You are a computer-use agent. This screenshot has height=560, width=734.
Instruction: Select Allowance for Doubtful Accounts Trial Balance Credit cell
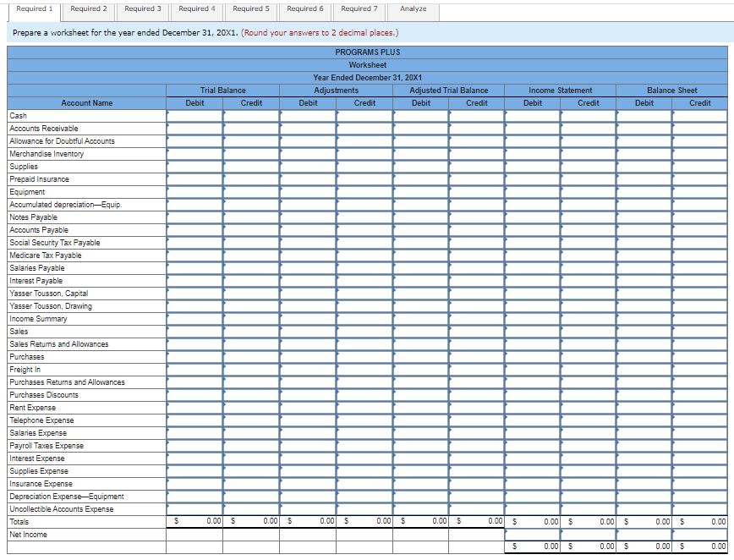click(251, 141)
